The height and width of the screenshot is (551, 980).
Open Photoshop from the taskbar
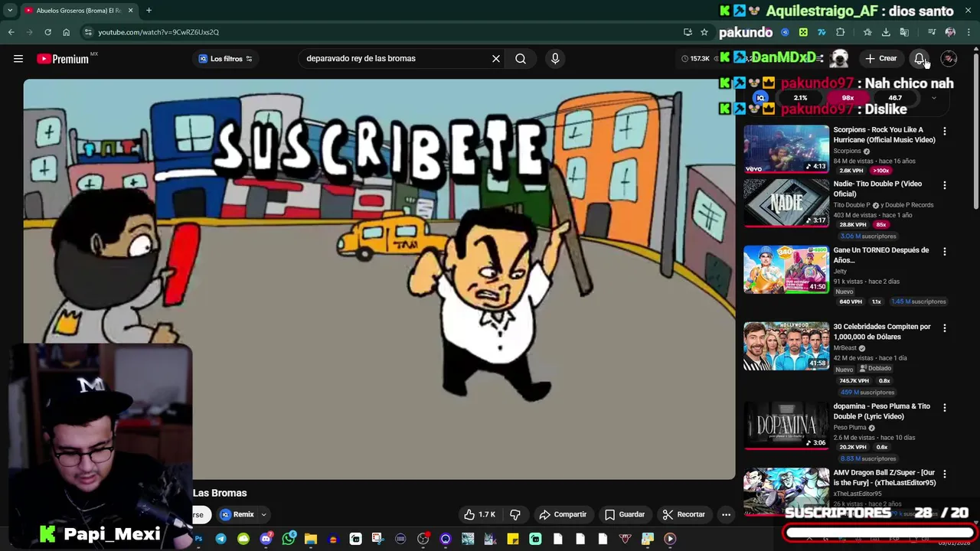(x=198, y=539)
